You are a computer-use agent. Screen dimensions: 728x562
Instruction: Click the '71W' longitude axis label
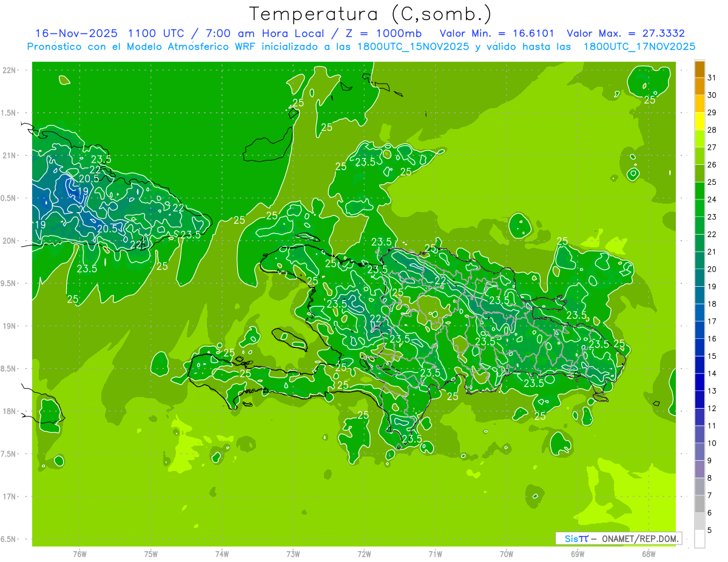pyautogui.click(x=435, y=554)
